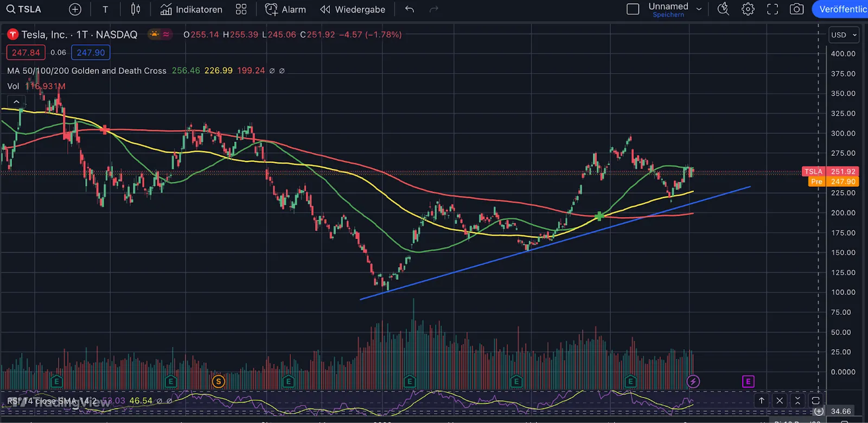The image size is (868, 423).
Task: Click the yellow 226.99 MA value
Action: click(218, 71)
